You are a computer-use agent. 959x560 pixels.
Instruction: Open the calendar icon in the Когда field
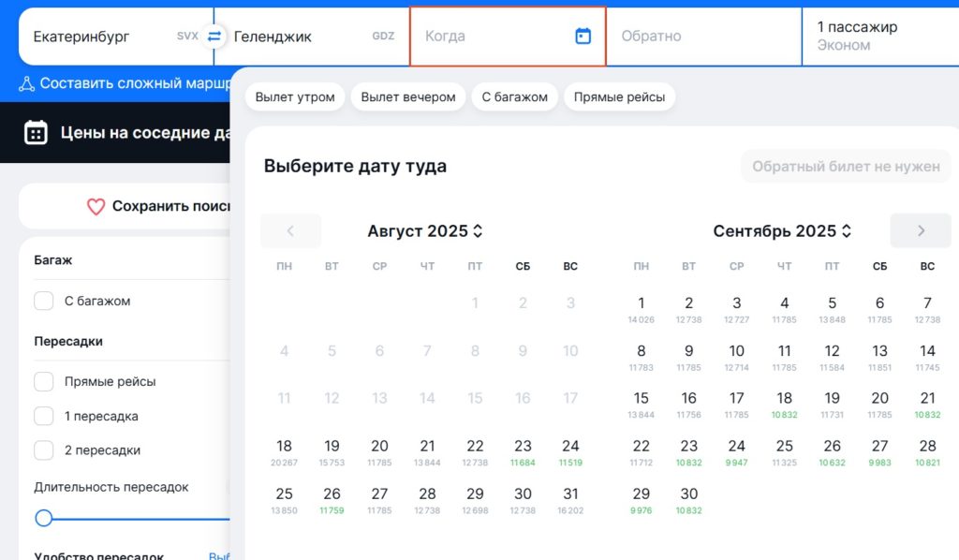coord(583,36)
